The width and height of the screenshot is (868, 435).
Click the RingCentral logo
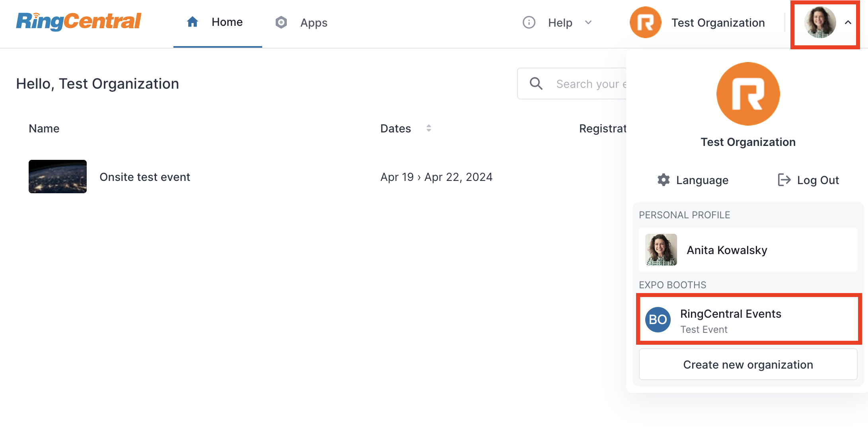pos(78,21)
